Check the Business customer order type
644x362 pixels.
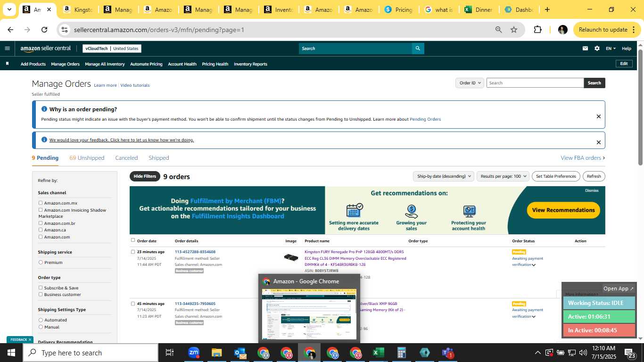41,295
